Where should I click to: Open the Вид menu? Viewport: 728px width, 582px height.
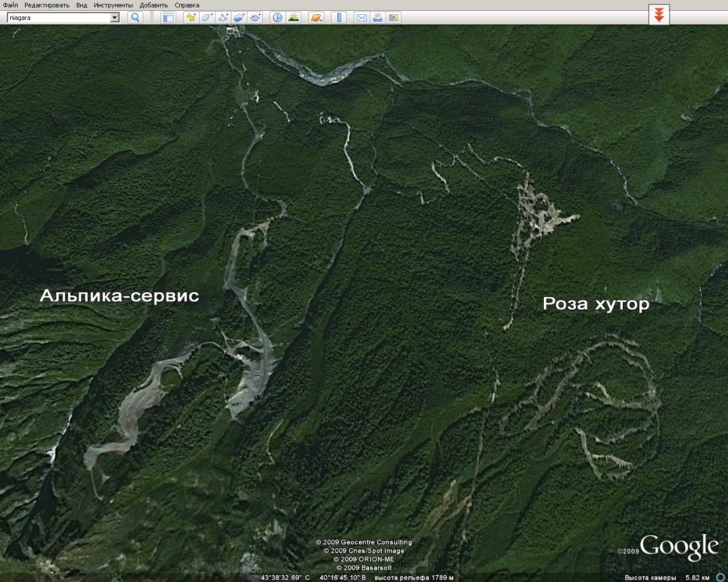(82, 5)
